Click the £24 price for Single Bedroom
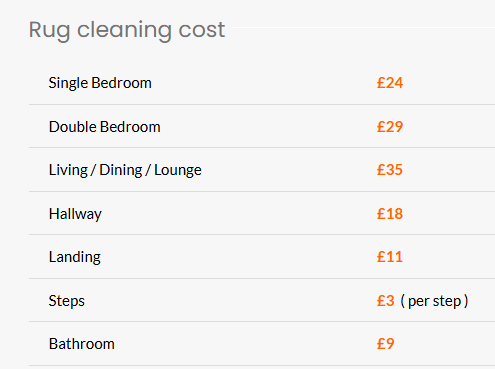Image resolution: width=495 pixels, height=369 pixels. click(x=390, y=83)
